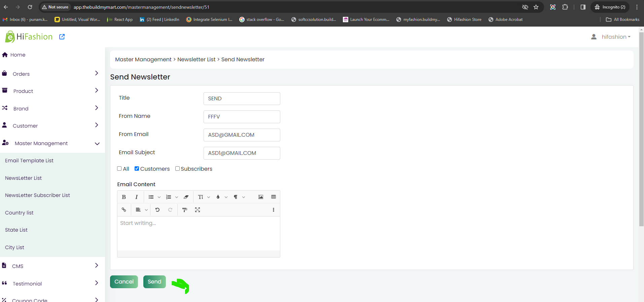Open the store in a new tab icon

click(x=62, y=37)
